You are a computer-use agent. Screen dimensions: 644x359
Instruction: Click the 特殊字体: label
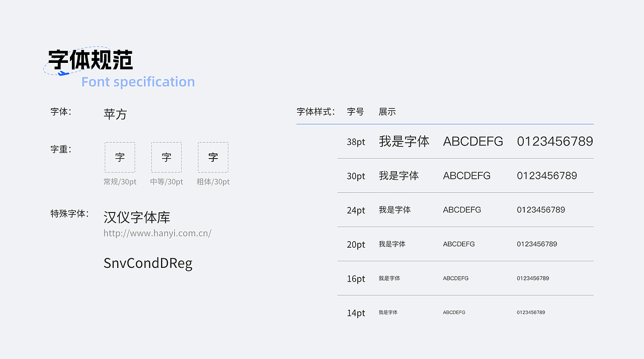click(x=69, y=213)
